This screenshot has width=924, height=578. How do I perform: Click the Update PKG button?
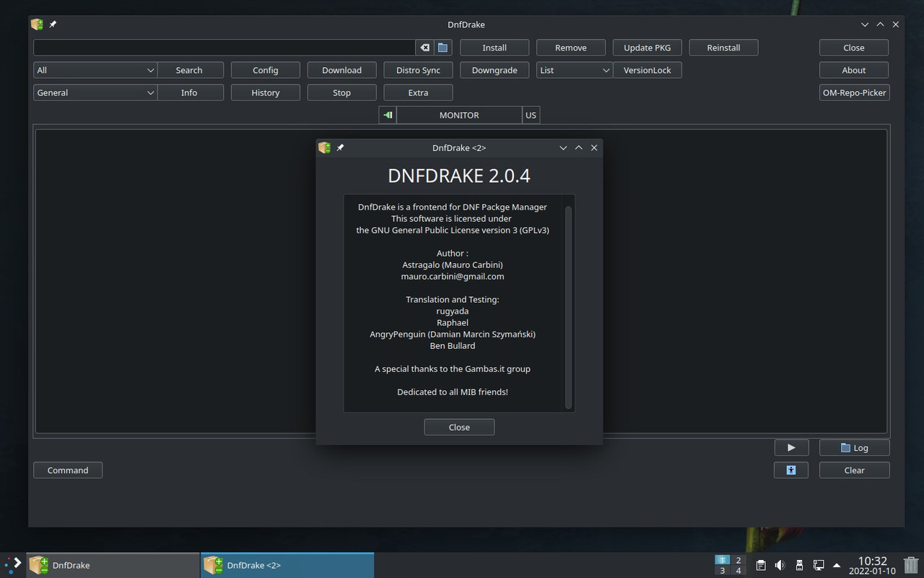(648, 48)
